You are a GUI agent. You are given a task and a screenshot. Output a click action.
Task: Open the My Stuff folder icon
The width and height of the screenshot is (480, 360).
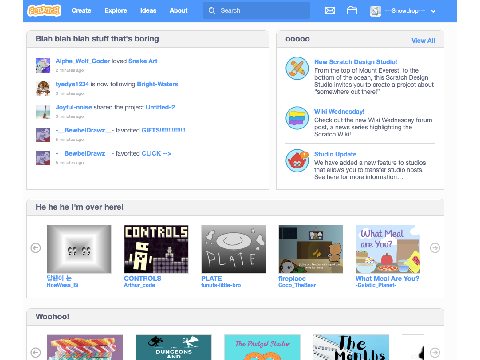pos(352,11)
